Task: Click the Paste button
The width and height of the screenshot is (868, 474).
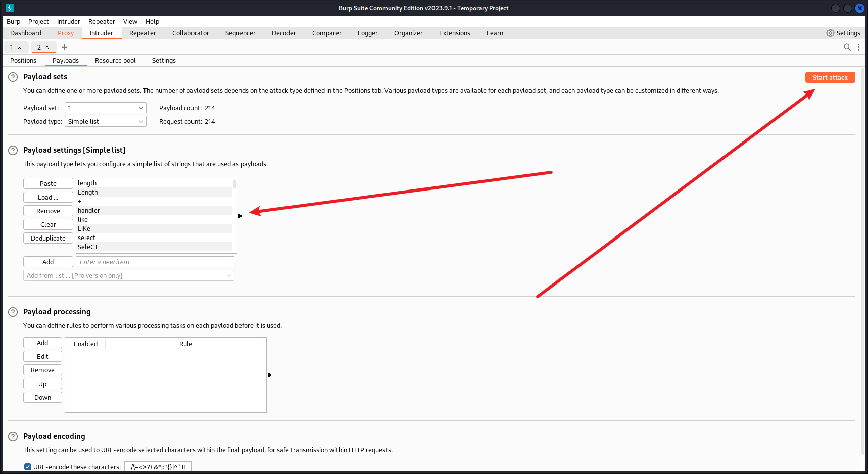Action: pyautogui.click(x=48, y=183)
